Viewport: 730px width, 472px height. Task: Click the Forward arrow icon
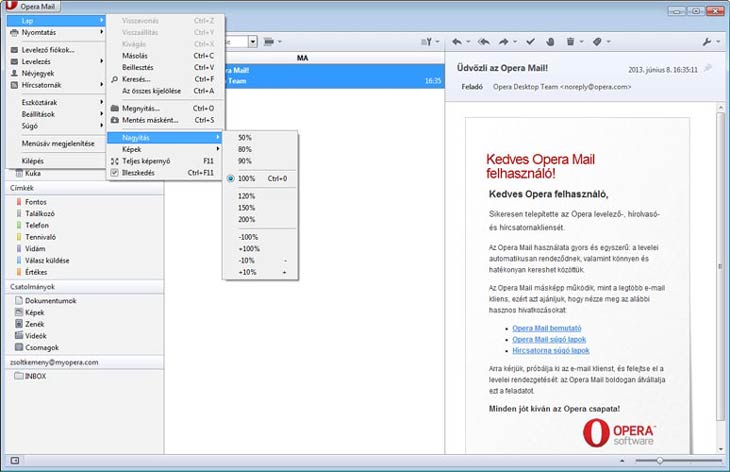[x=504, y=42]
